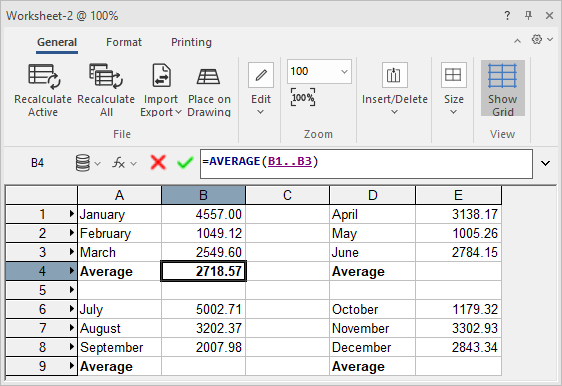Select column C header
The image size is (562, 386).
click(x=287, y=195)
